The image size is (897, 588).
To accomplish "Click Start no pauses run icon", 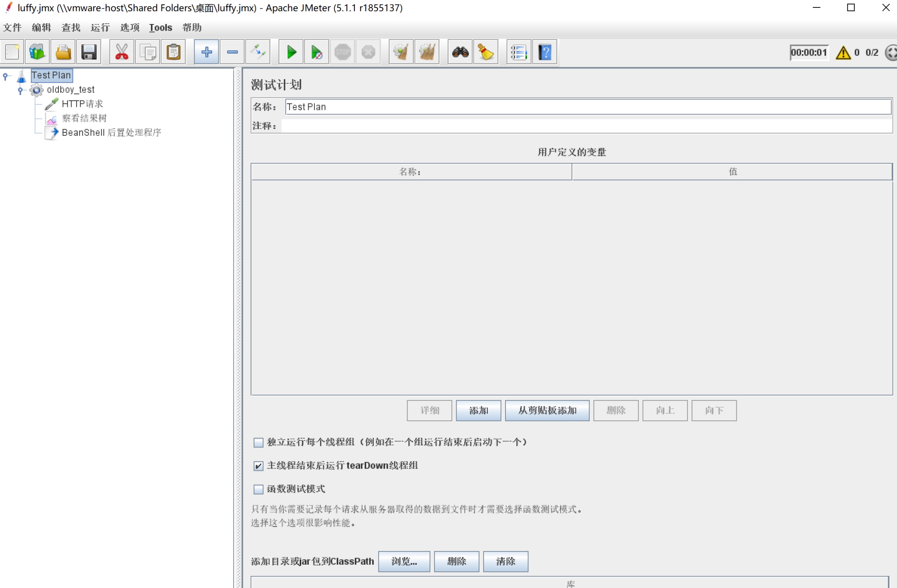I will 316,52.
